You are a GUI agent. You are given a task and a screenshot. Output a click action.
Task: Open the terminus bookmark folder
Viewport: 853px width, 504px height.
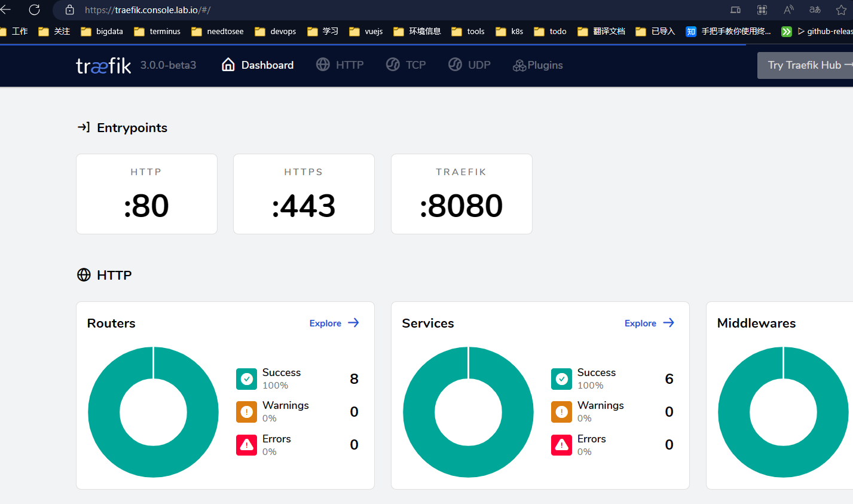(157, 31)
